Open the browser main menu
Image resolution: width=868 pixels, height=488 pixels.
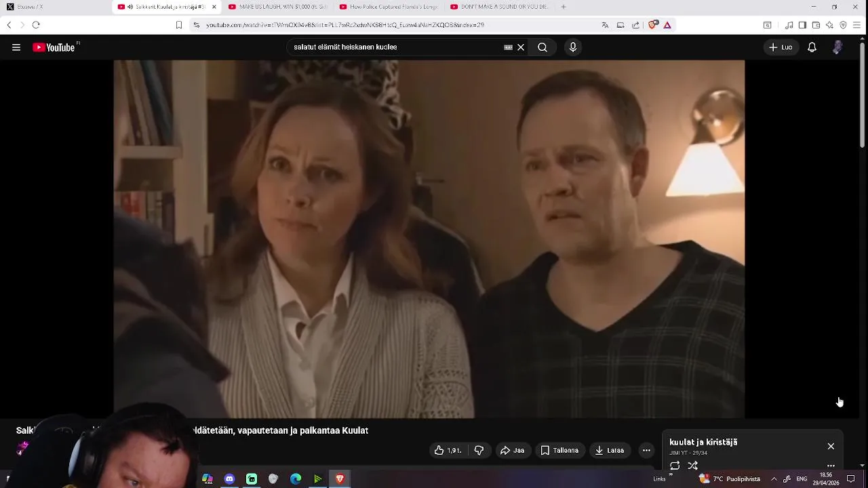[x=857, y=25]
